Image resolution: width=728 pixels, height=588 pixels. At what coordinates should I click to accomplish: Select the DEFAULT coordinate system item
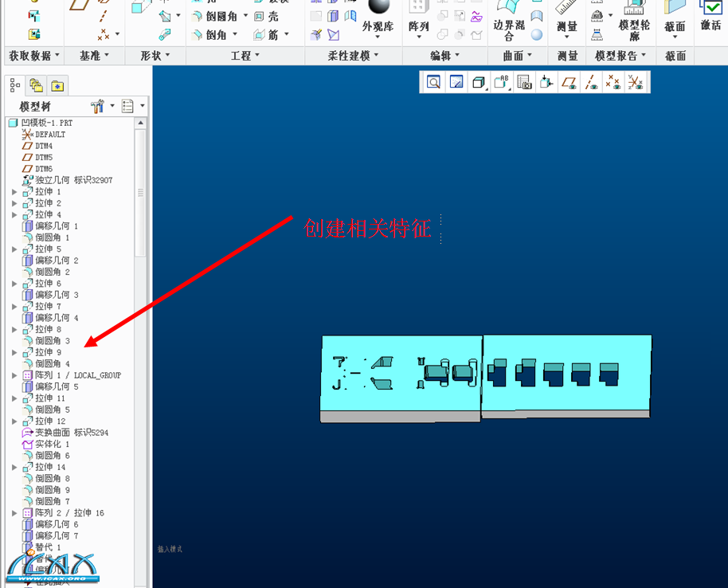[44, 135]
